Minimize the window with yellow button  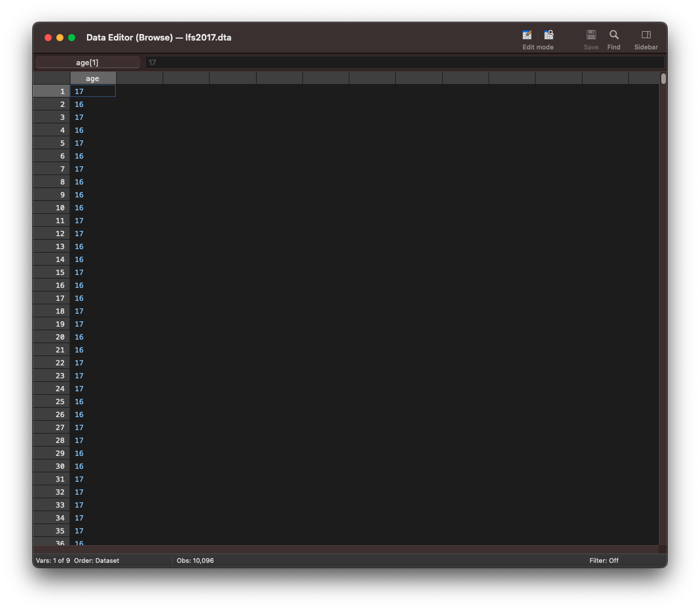point(60,38)
